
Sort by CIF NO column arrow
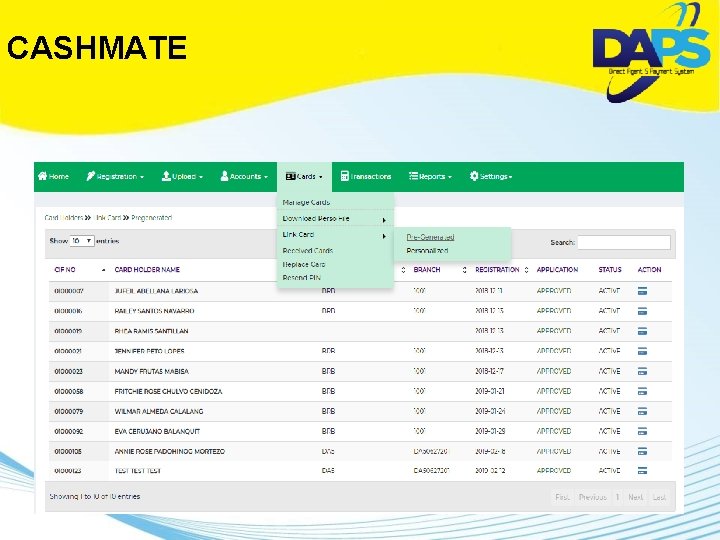103,270
